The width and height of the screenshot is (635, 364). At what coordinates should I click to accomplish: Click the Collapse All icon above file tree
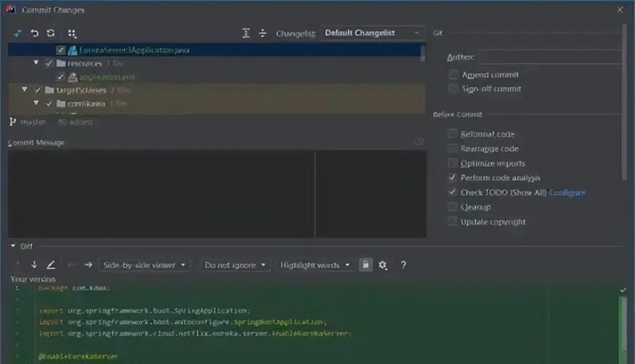click(x=262, y=33)
